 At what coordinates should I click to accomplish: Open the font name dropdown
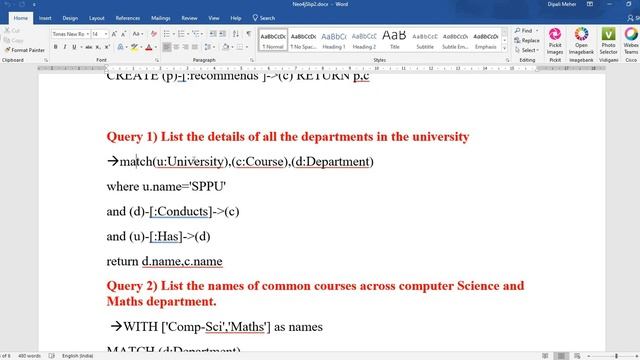click(88, 34)
